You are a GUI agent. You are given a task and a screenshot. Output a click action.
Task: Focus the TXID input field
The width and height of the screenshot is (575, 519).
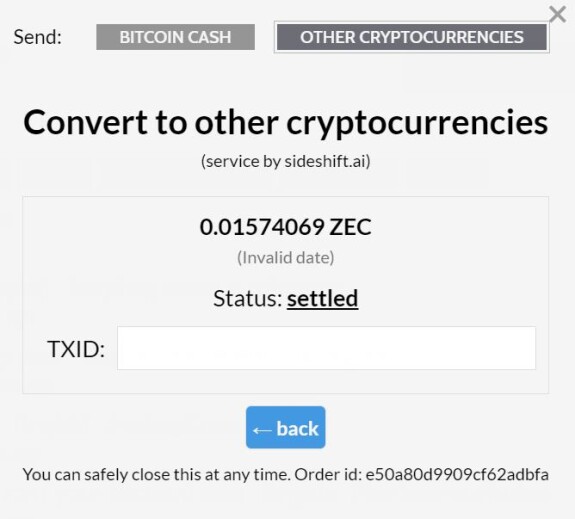[326, 348]
